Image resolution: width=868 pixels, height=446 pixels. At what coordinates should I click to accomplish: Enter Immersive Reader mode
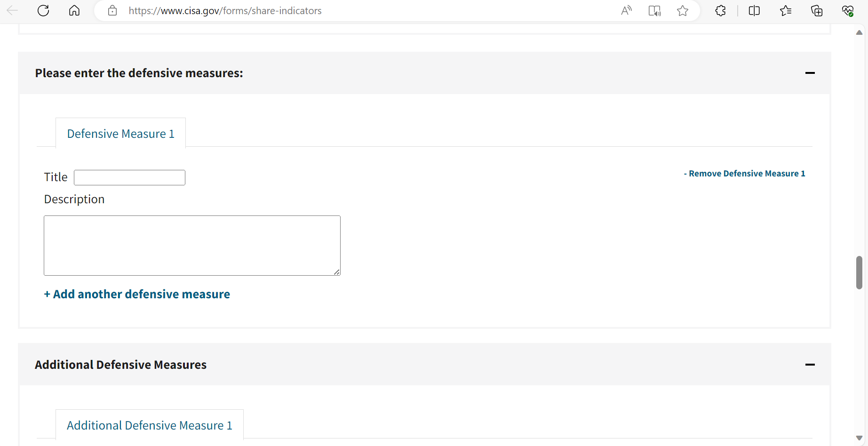click(654, 11)
